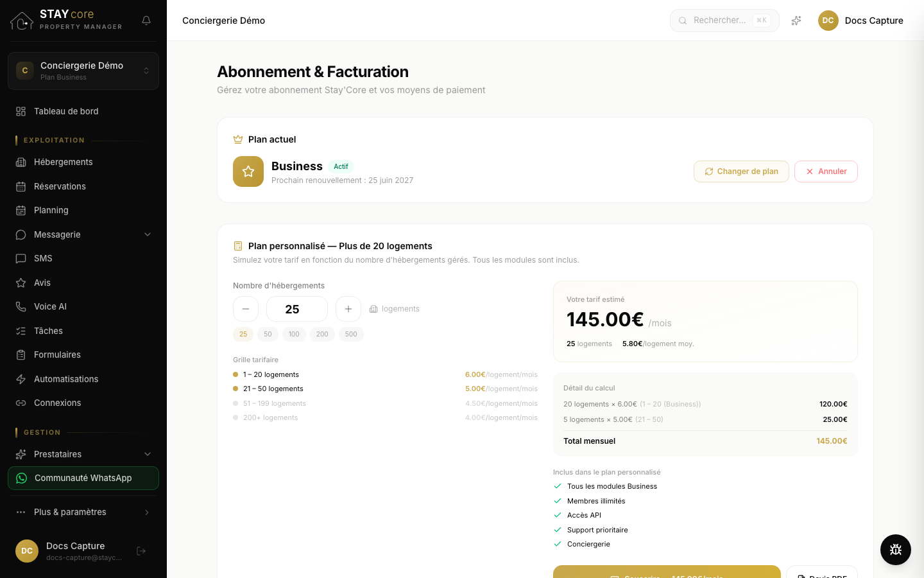Image resolution: width=924 pixels, height=578 pixels.
Task: Click the Tableau de bord grid icon
Action: (x=21, y=111)
